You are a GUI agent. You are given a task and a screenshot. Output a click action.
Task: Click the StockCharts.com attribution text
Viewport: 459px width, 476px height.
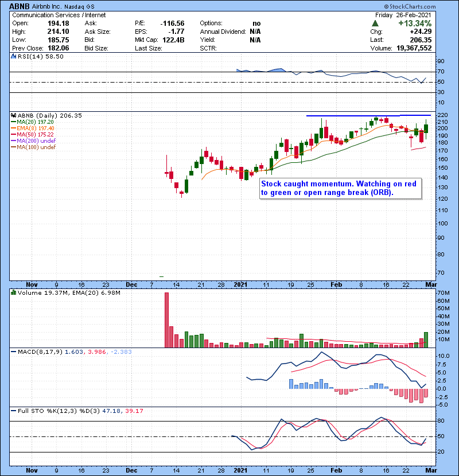point(410,6)
